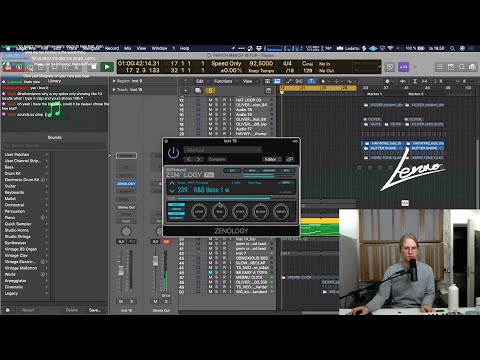The width and height of the screenshot is (480, 360).
Task: Open the pointer tool menu
Action: tap(324, 81)
